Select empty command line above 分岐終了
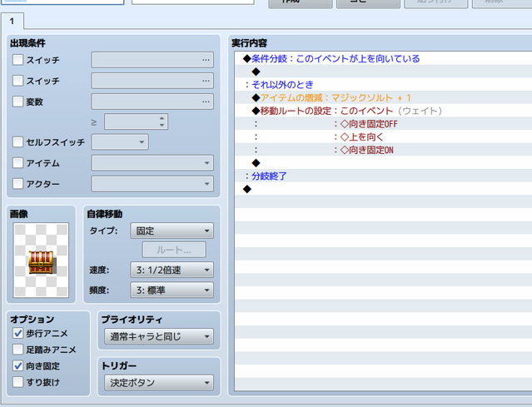 [383, 163]
